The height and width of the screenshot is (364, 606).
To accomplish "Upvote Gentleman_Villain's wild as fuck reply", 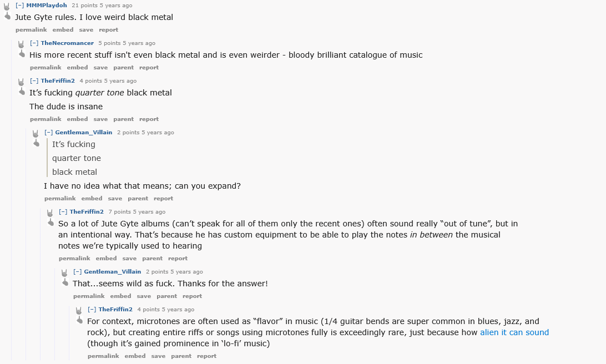I will (x=64, y=273).
